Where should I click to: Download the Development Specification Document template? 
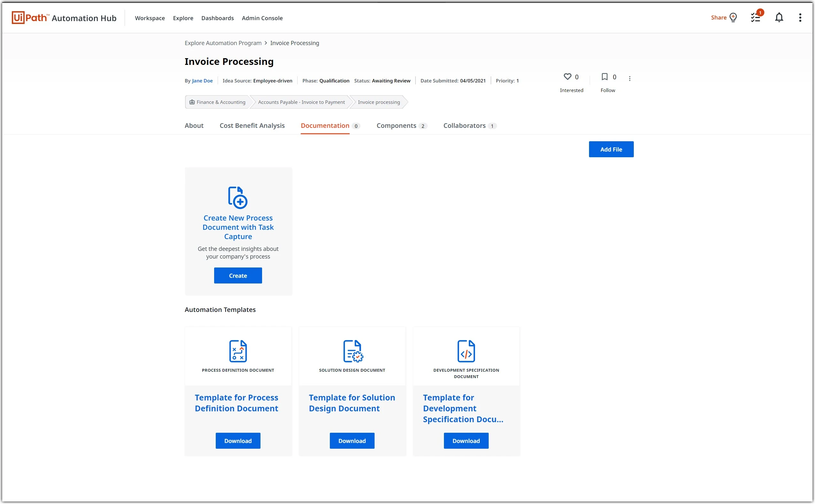[466, 441]
